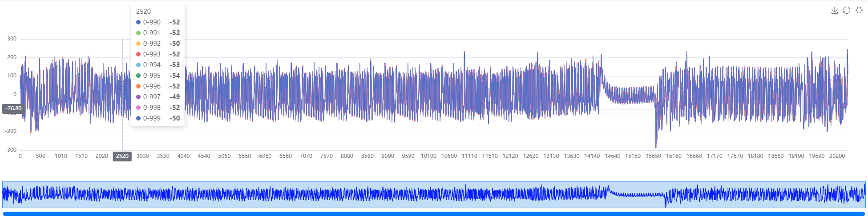Click the 10100 tick on the x-axis
Screen dimensions: 868x221
tap(428, 156)
